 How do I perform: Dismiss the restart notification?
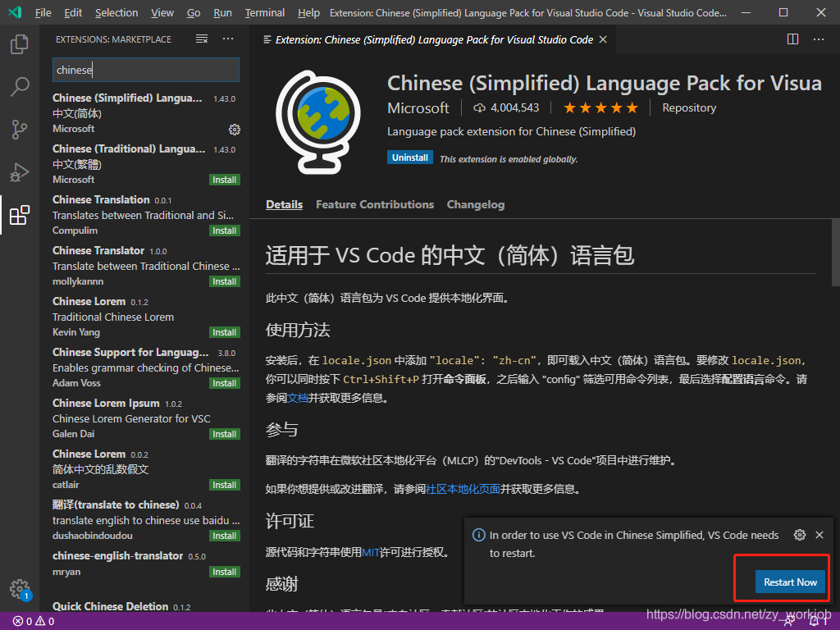(819, 535)
